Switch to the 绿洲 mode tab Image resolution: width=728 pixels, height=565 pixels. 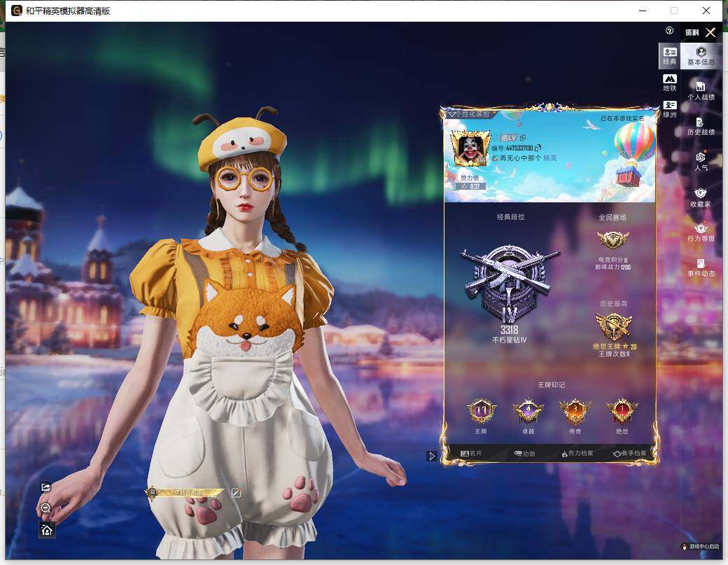(x=669, y=109)
